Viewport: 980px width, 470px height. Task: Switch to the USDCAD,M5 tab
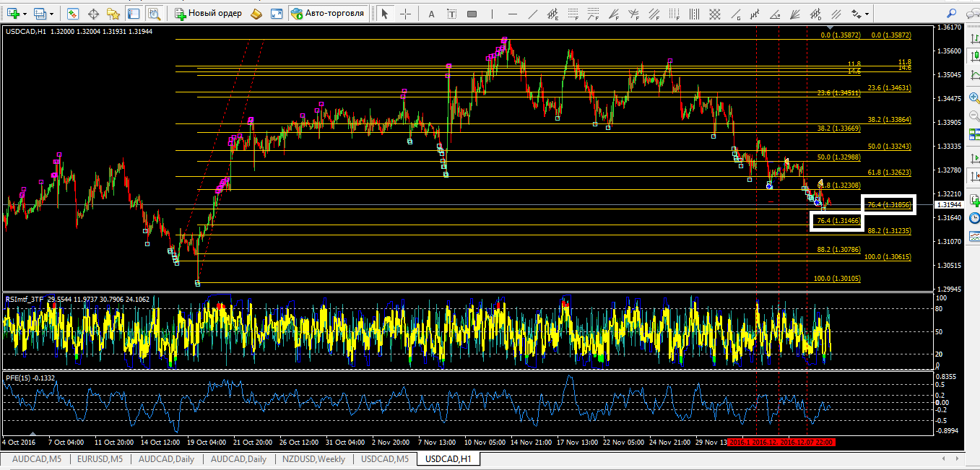point(385,459)
